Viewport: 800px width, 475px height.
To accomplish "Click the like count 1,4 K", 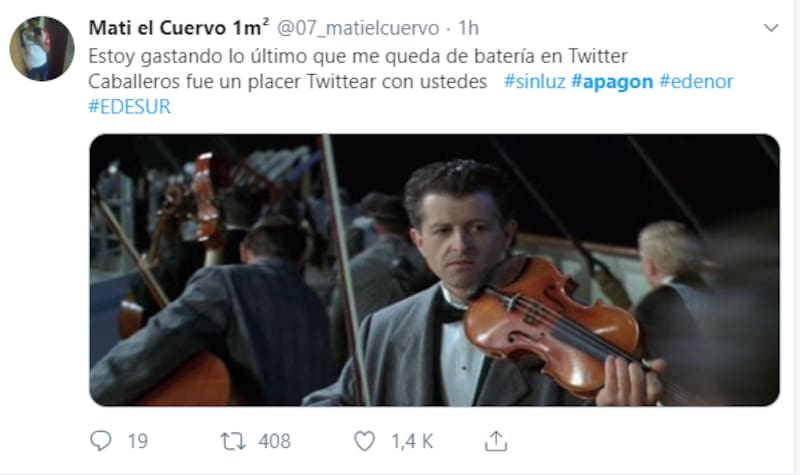I will coord(412,441).
